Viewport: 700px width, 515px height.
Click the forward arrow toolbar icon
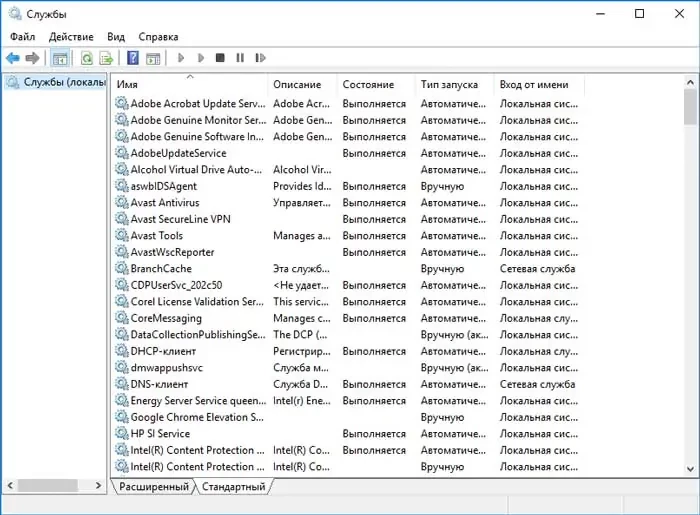click(x=33, y=58)
